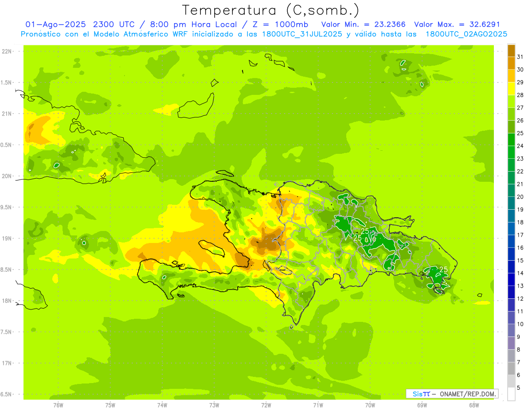The height and width of the screenshot is (411, 532).
Task: Click the legend value 31
Action: pos(520,57)
